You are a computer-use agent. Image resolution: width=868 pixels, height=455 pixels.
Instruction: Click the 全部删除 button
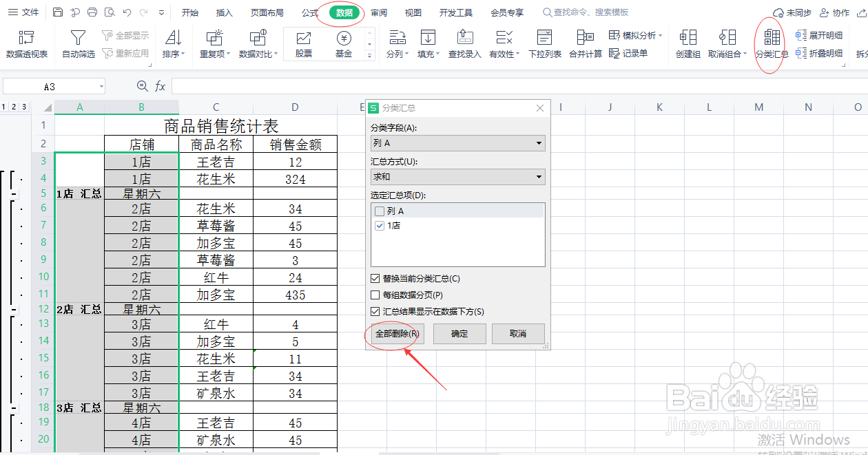[397, 334]
